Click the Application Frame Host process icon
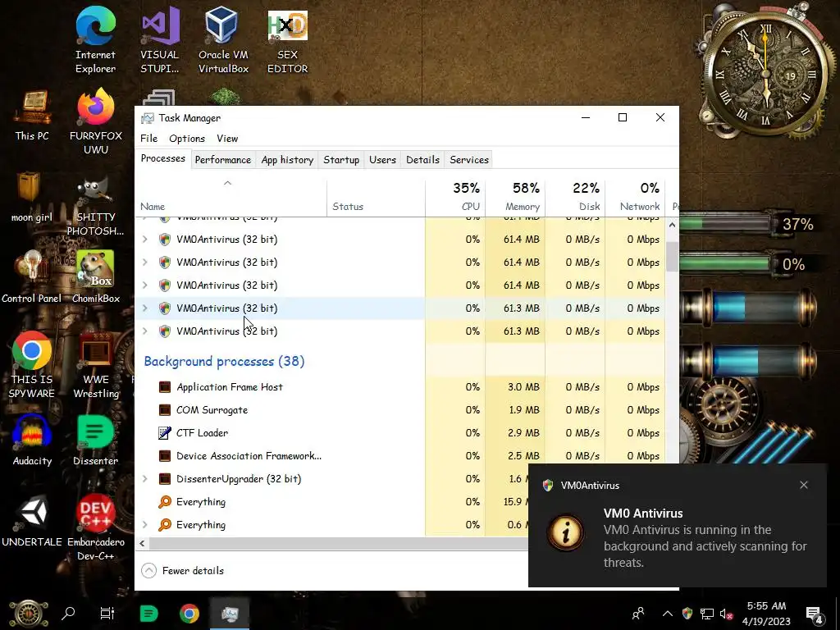Viewport: 840px width, 630px height. coord(165,387)
